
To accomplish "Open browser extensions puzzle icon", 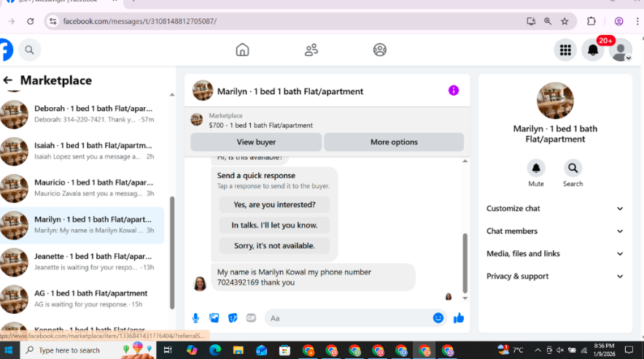I will click(591, 21).
